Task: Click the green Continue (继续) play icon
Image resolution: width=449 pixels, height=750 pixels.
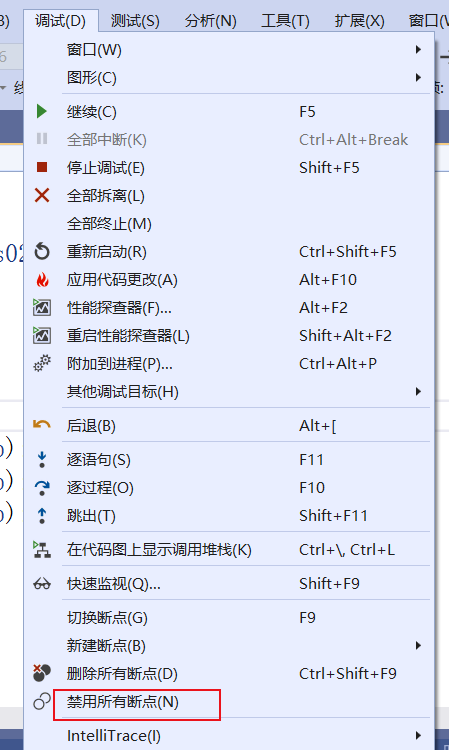Action: click(42, 111)
